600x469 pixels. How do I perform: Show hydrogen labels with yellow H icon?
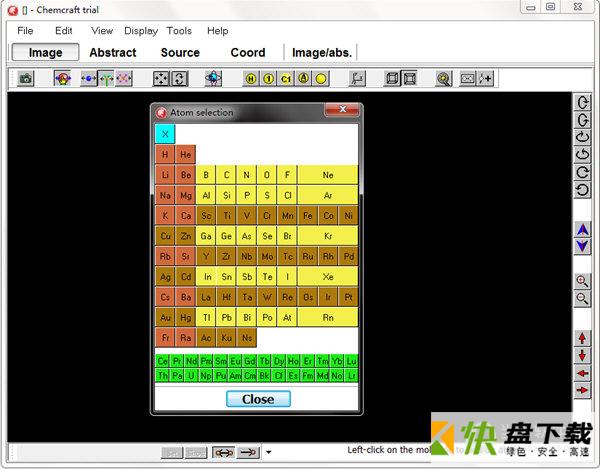click(251, 79)
